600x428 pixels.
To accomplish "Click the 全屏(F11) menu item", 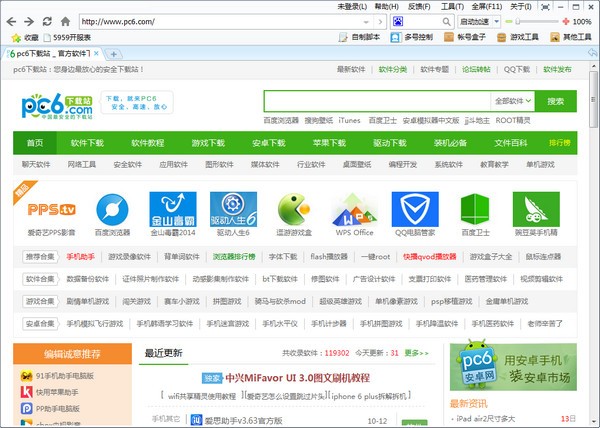I will point(487,7).
